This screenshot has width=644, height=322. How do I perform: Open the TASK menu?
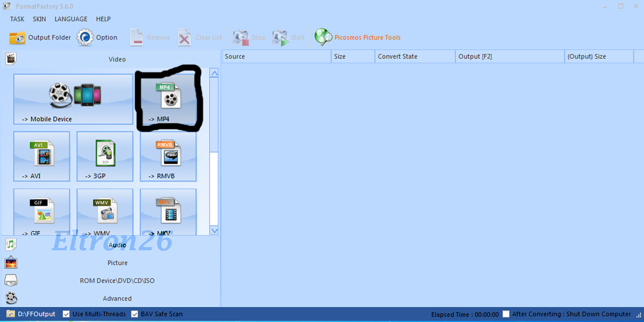coord(17,19)
